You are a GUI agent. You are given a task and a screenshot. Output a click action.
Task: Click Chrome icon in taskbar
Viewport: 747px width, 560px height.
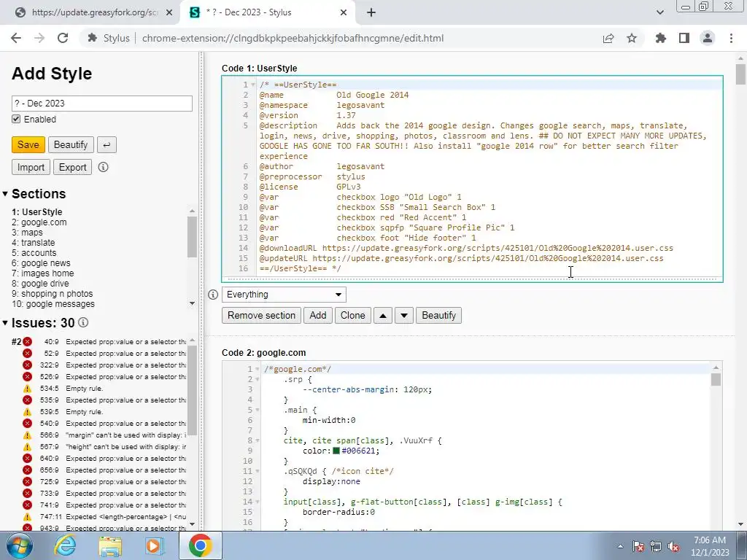pos(200,545)
